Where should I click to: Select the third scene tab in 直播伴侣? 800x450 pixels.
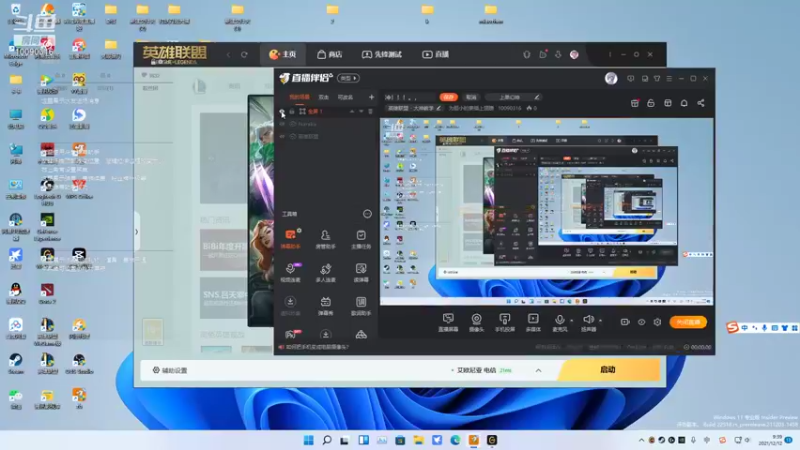(345, 97)
